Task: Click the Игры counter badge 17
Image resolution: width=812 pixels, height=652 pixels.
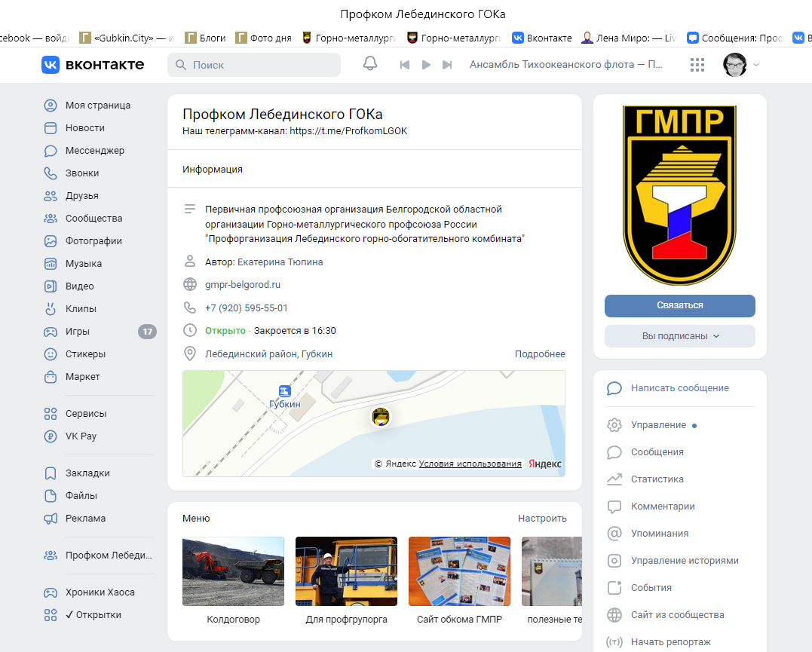Action: pyautogui.click(x=147, y=332)
